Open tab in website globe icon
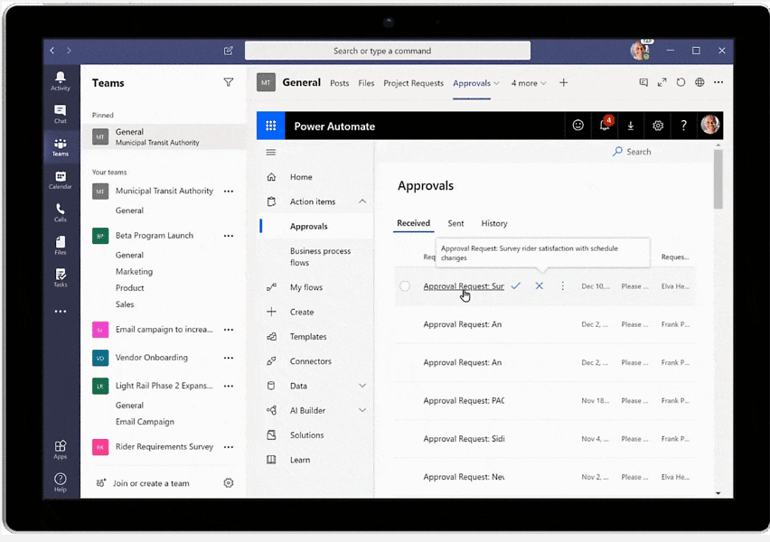Viewport: 770px width, 542px height. (700, 82)
